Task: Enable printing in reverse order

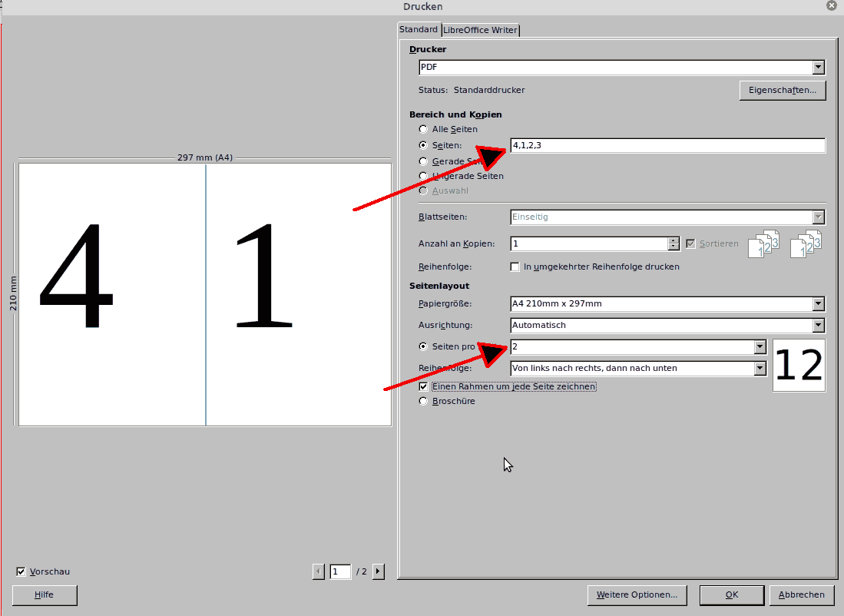Action: (x=515, y=267)
